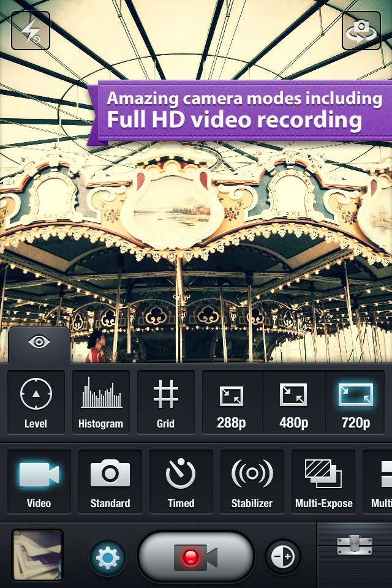
Task: Open the eye view options tab
Action: [x=39, y=344]
